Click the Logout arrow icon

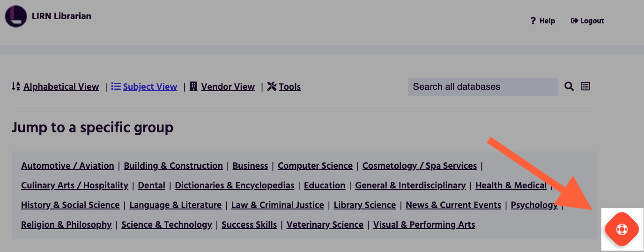575,21
